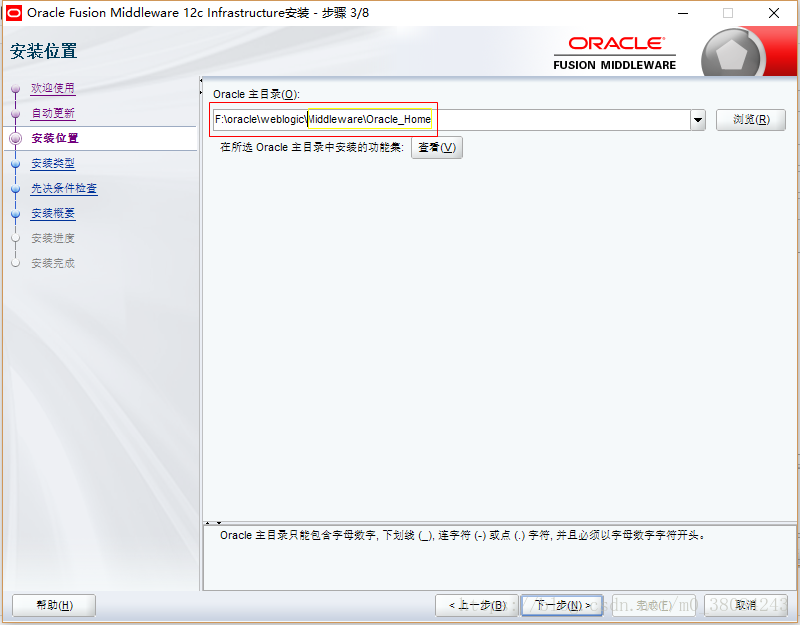The width and height of the screenshot is (800, 625).
Task: Expand the left navigation panel arrow
Action: tap(201, 92)
